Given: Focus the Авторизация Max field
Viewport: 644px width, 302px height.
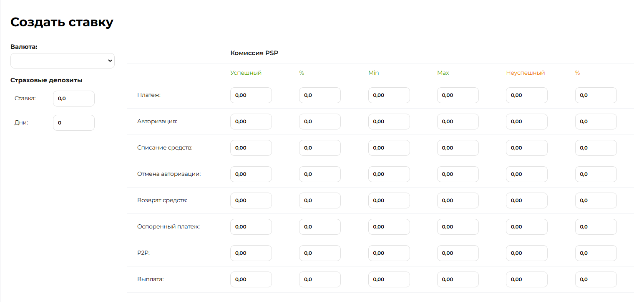Looking at the screenshot, I should click(x=458, y=122).
